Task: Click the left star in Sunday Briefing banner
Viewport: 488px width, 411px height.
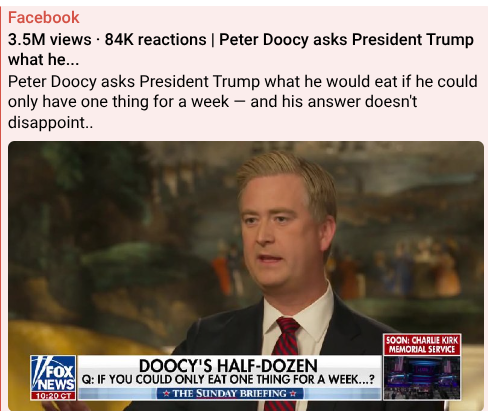Action: click(166, 394)
